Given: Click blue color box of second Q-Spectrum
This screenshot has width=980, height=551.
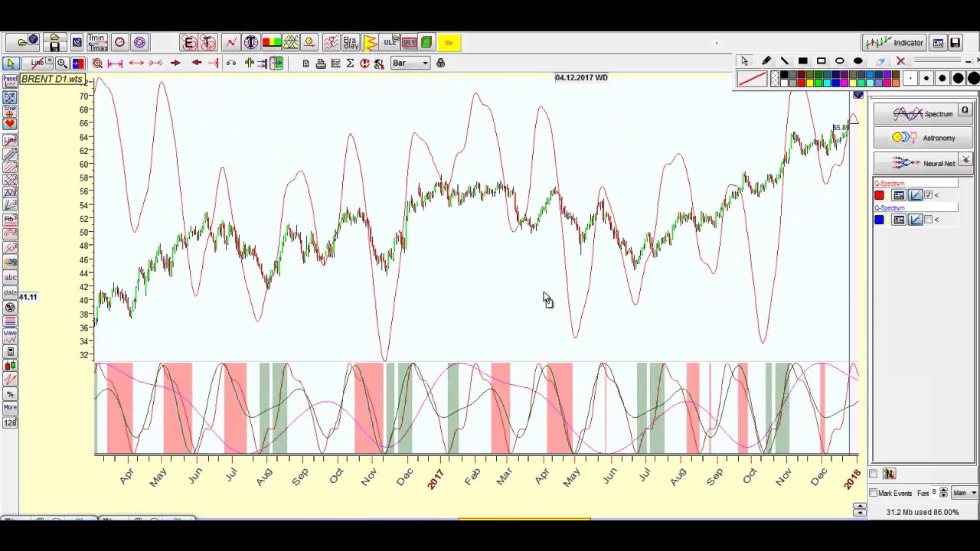Looking at the screenshot, I should click(879, 220).
